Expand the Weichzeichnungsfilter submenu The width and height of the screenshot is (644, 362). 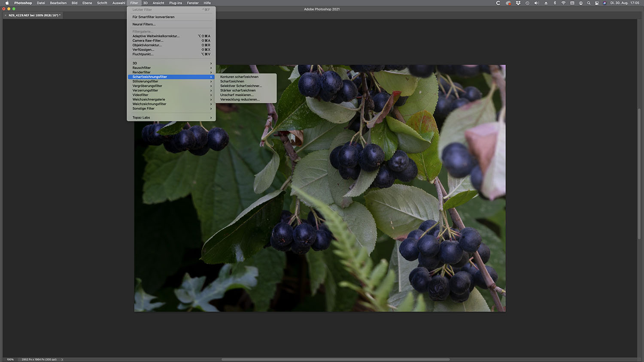pyautogui.click(x=171, y=104)
